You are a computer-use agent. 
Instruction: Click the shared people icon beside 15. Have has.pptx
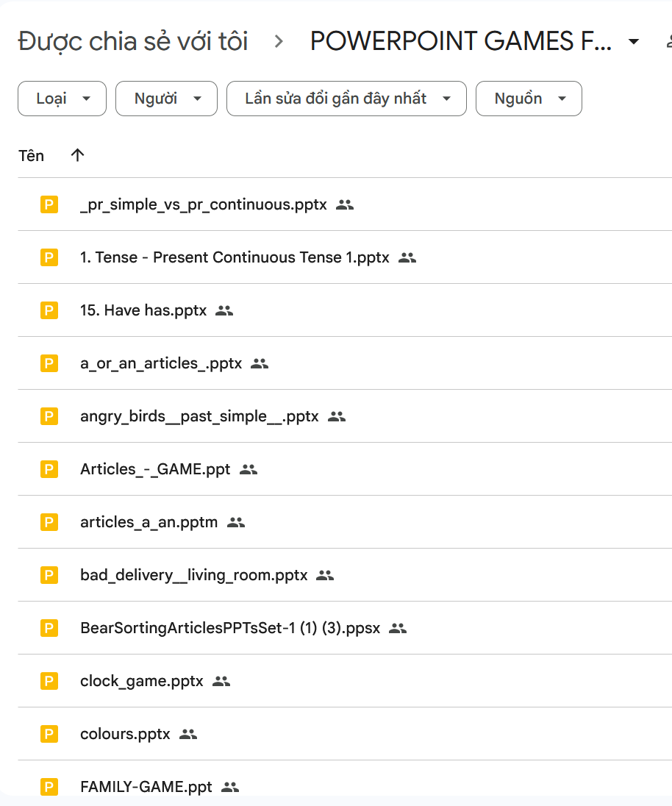coord(224,310)
